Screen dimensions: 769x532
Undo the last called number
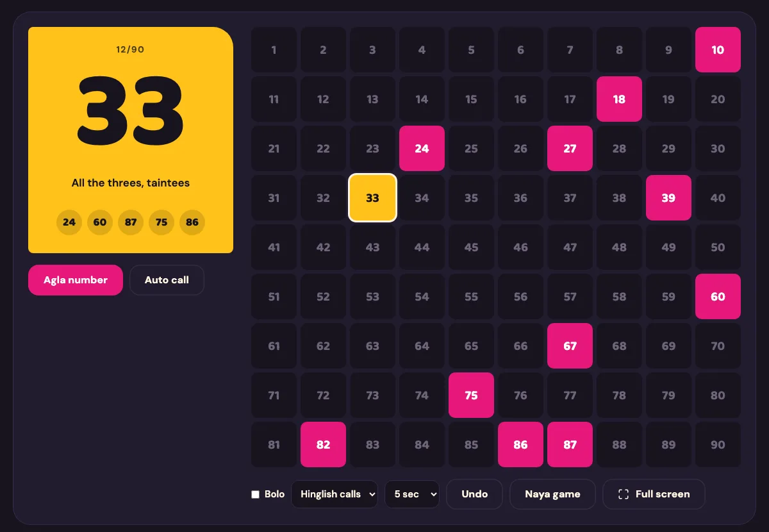475,494
